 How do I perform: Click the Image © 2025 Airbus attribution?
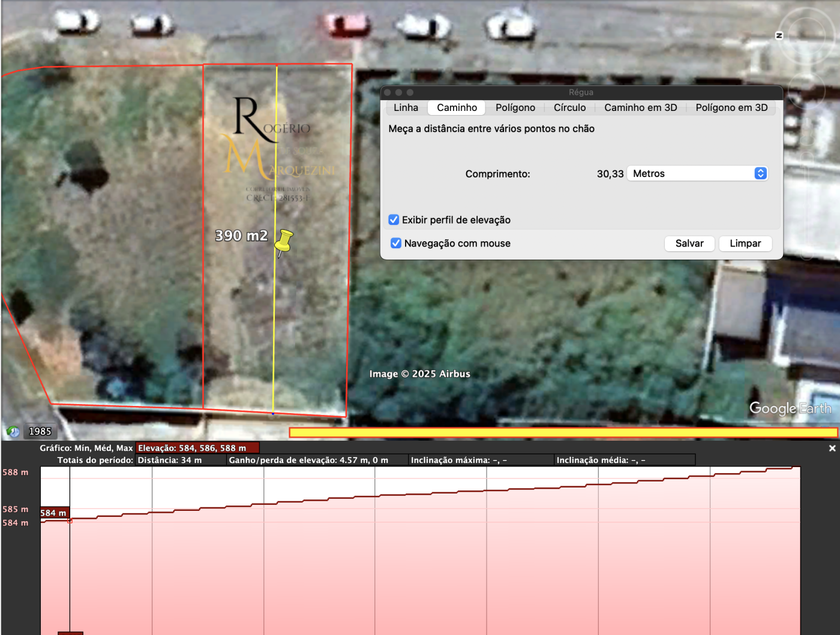420,374
